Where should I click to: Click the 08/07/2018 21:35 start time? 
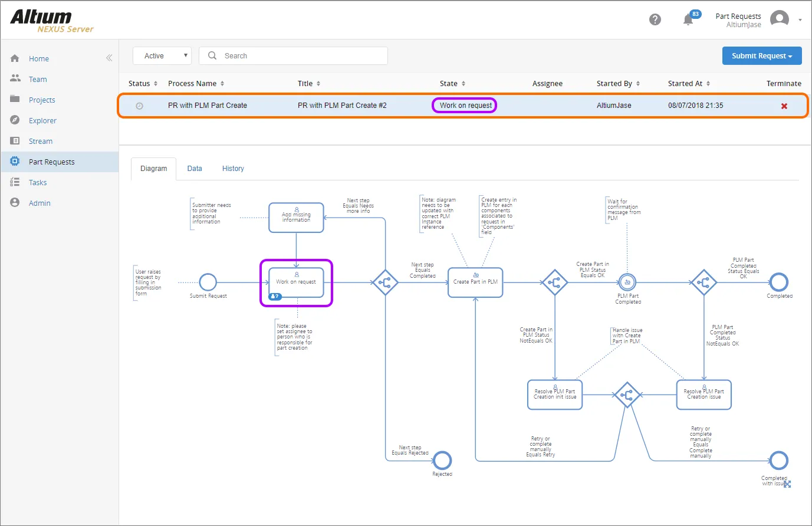point(696,106)
